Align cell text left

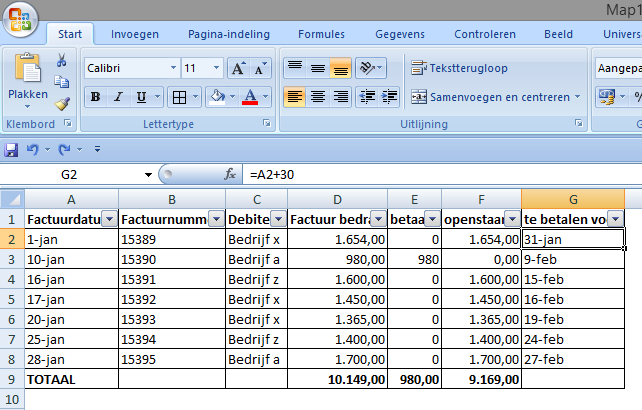point(295,97)
